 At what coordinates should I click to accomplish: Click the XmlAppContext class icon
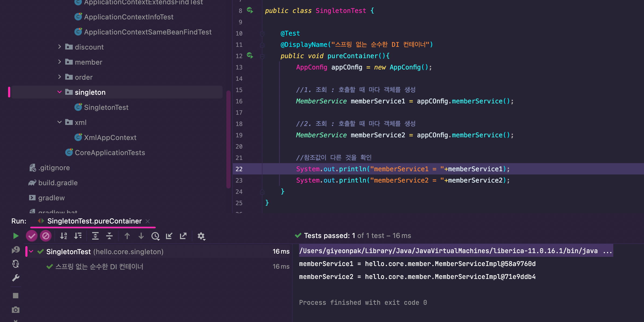point(78,137)
